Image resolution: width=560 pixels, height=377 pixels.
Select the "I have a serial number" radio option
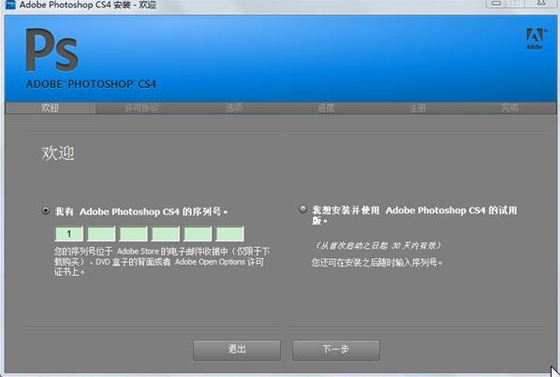click(x=45, y=211)
